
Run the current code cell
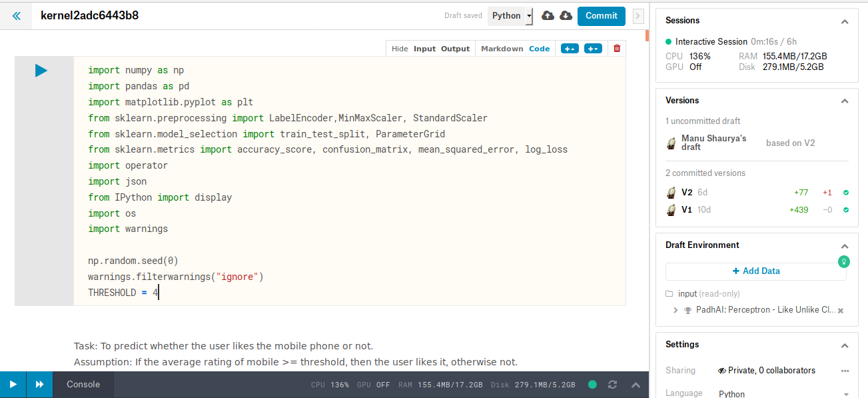[x=41, y=71]
